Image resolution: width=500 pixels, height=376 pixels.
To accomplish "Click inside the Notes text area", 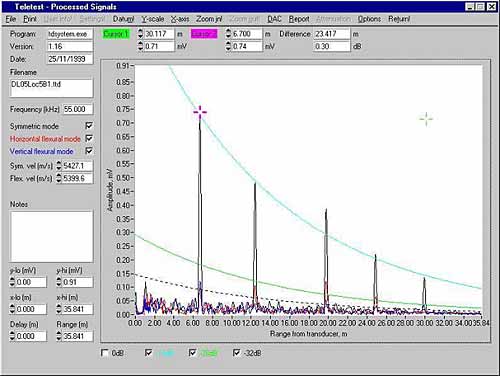I will pos(52,236).
